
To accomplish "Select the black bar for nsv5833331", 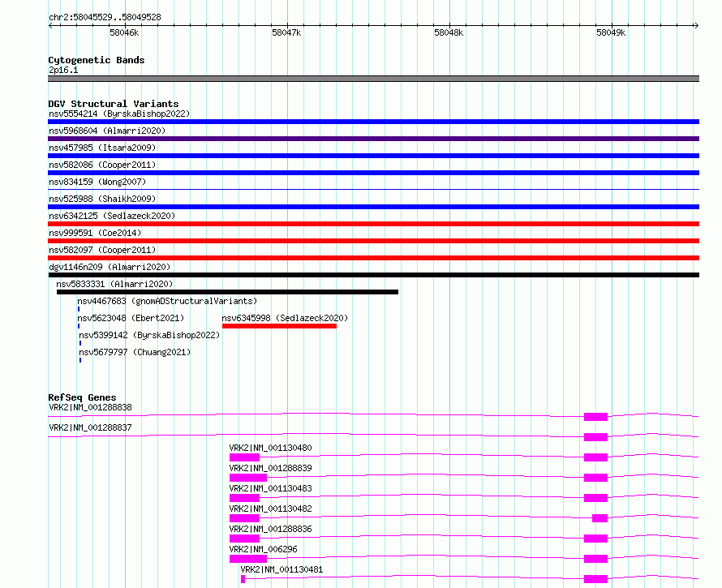I will pos(227,292).
